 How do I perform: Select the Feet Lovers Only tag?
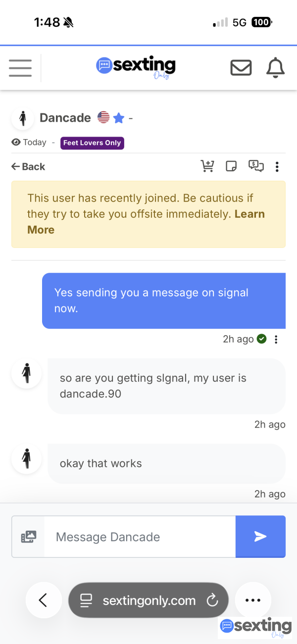pos(92,143)
